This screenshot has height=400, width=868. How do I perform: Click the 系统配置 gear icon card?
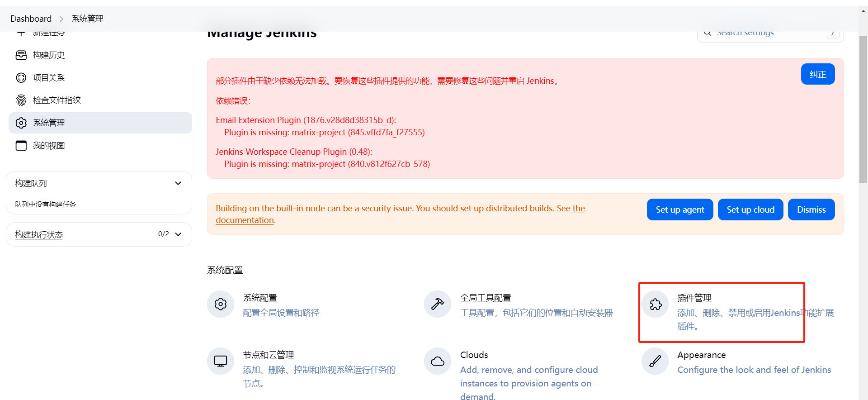(221, 304)
